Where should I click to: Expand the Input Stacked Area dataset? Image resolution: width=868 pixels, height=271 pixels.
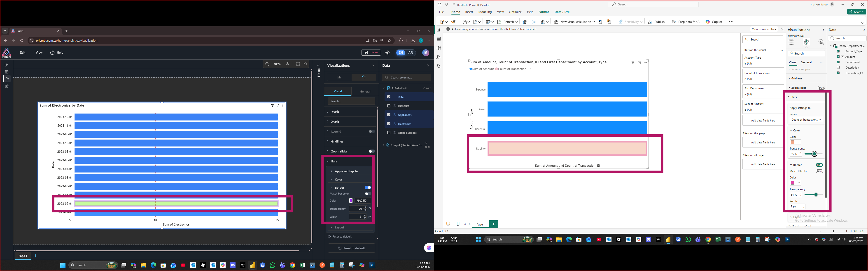pos(384,145)
